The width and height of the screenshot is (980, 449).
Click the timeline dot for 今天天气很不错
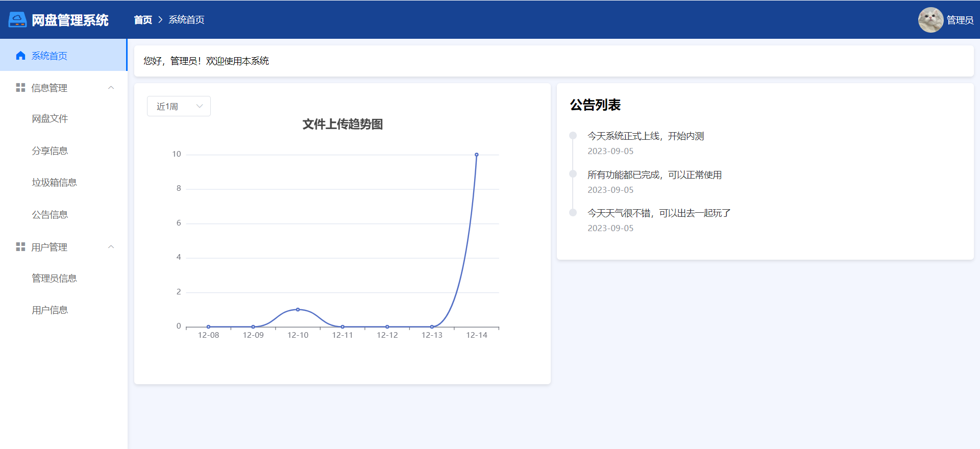[573, 213]
